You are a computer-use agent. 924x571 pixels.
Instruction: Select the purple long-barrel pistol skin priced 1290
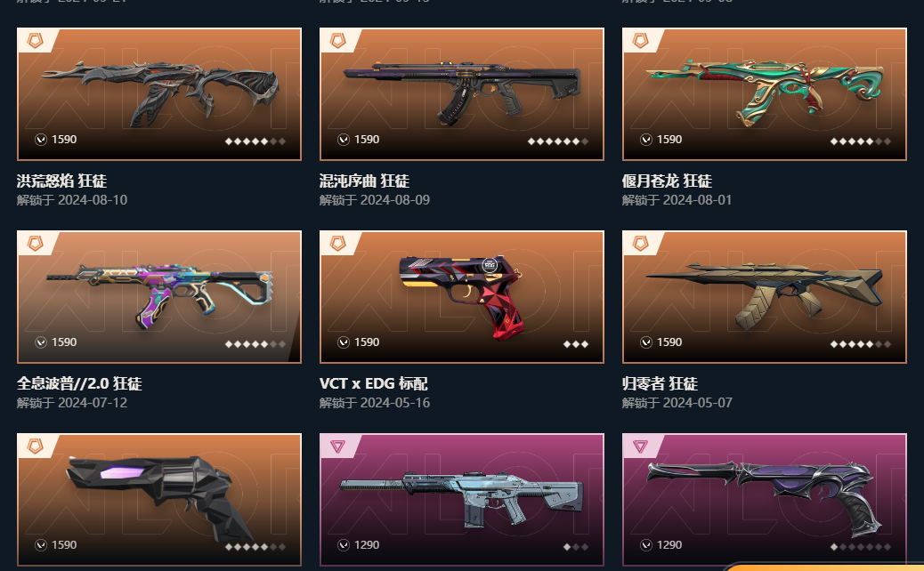point(765,500)
